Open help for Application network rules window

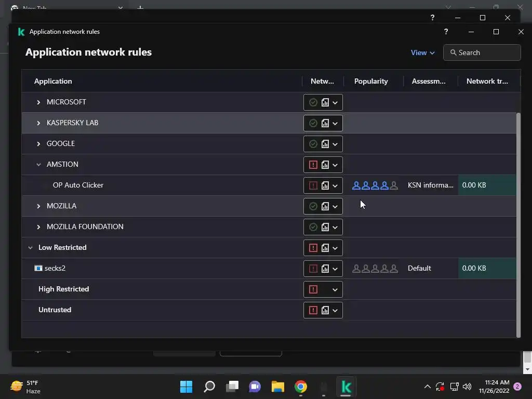click(446, 32)
